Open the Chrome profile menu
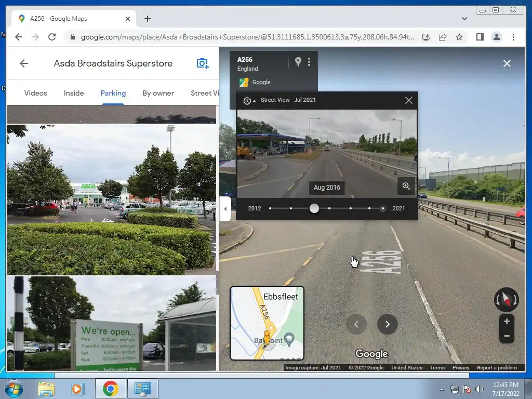 pyautogui.click(x=496, y=37)
